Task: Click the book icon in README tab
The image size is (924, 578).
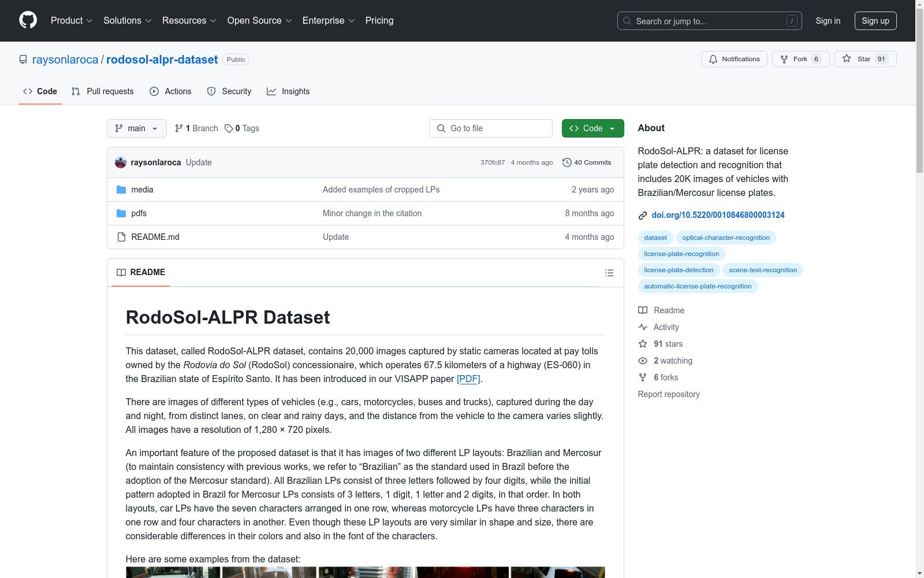Action: pyautogui.click(x=121, y=272)
